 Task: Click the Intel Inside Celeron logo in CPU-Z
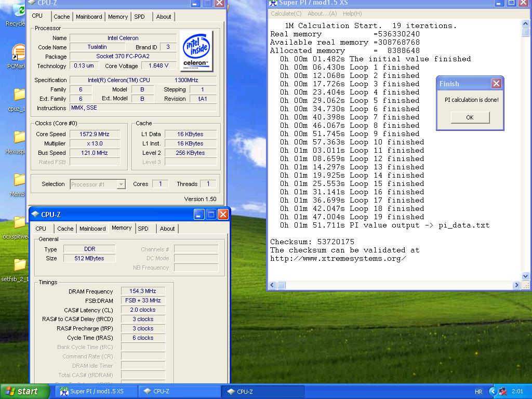pyautogui.click(x=196, y=51)
